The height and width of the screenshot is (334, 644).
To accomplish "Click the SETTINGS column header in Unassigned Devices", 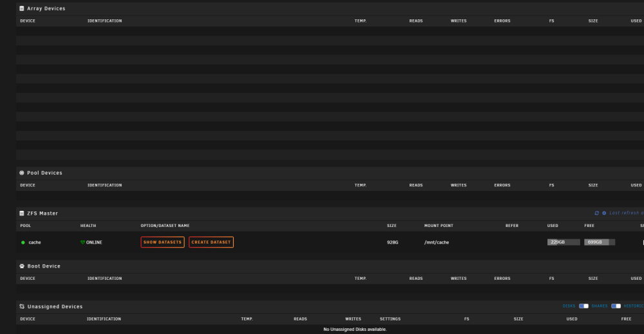I will click(390, 319).
